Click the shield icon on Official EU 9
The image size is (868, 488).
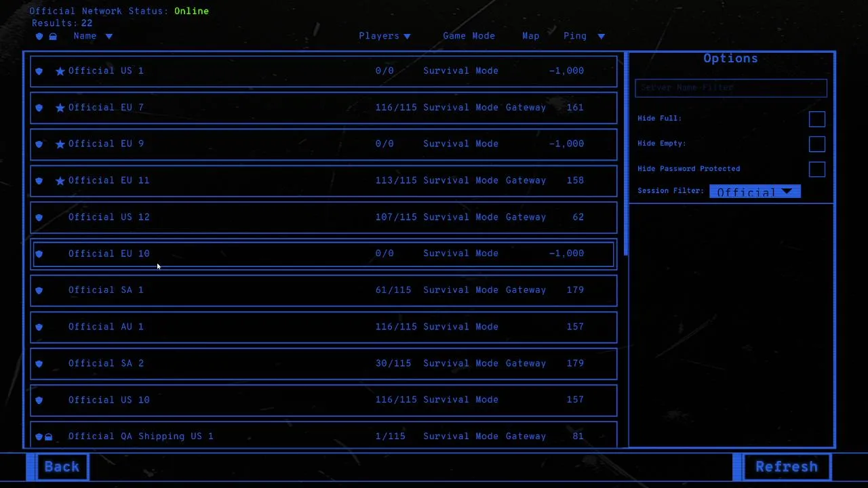tap(39, 144)
